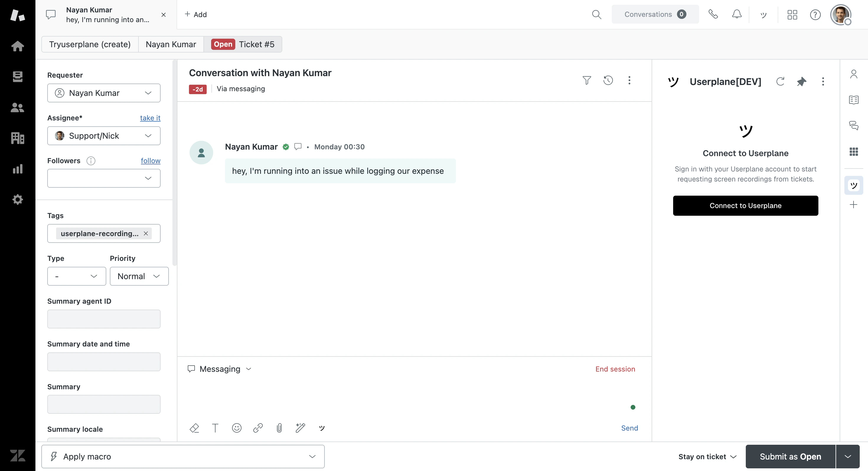Click the Summary agent ID field
The image size is (868, 471).
click(x=104, y=319)
